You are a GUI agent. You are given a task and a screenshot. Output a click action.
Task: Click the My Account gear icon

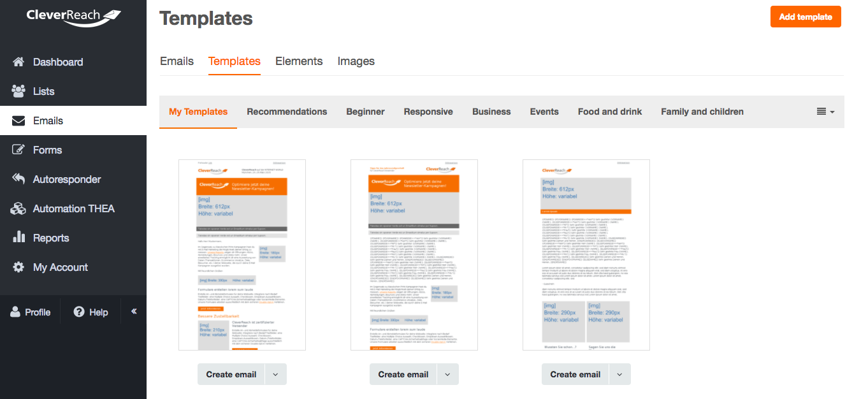point(18,267)
